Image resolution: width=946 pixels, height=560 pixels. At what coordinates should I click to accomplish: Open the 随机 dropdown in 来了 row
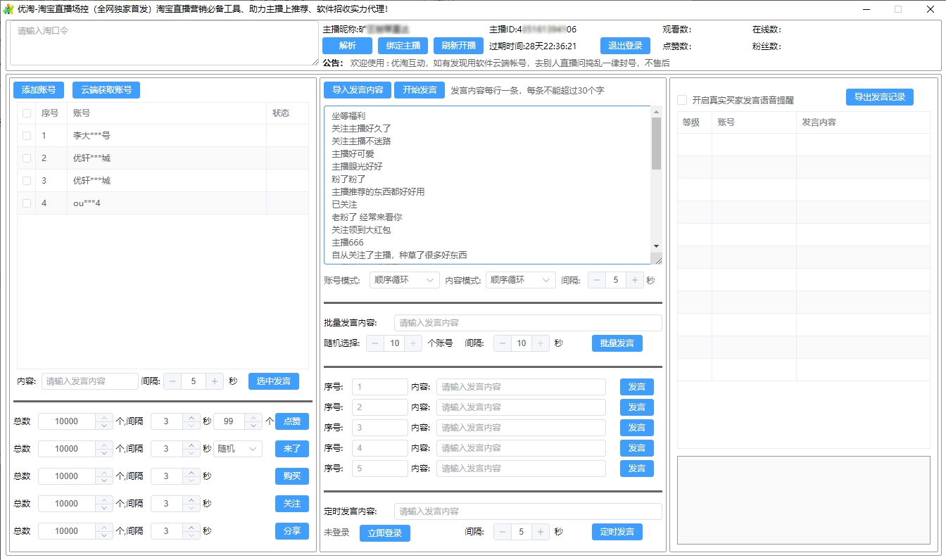pos(237,449)
